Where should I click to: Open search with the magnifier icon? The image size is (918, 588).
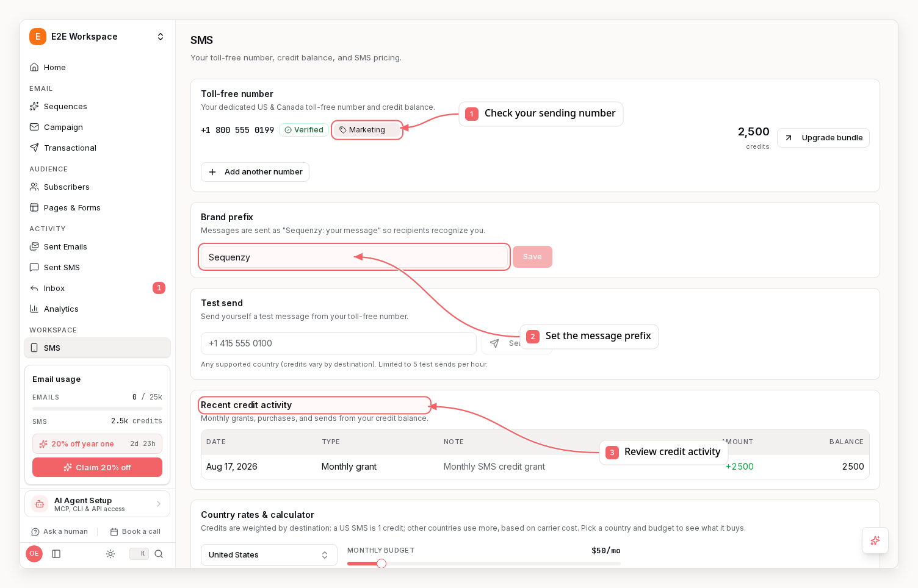[159, 554]
